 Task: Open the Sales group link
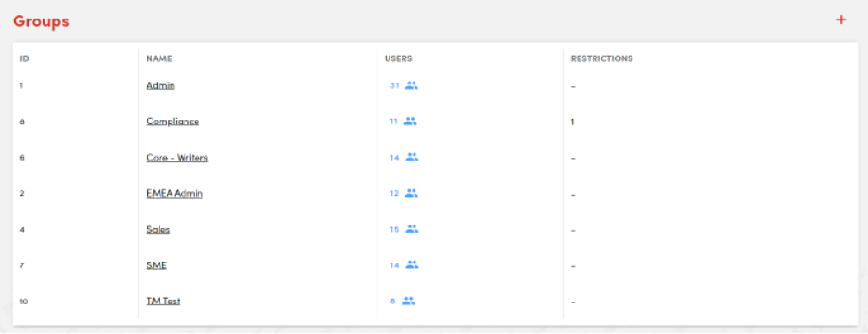click(x=159, y=229)
